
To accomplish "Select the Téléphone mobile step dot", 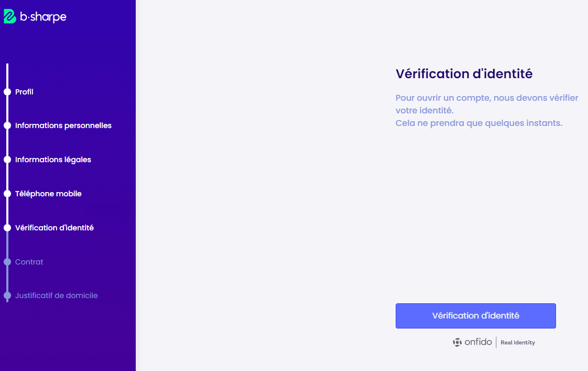I will point(7,194).
